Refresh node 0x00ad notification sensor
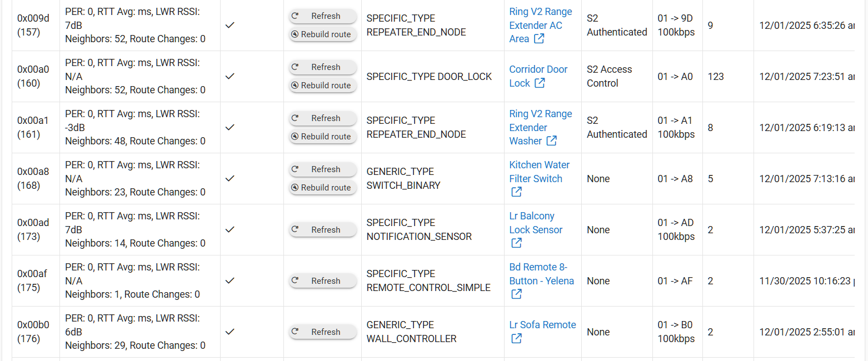The image size is (868, 361). click(x=323, y=229)
